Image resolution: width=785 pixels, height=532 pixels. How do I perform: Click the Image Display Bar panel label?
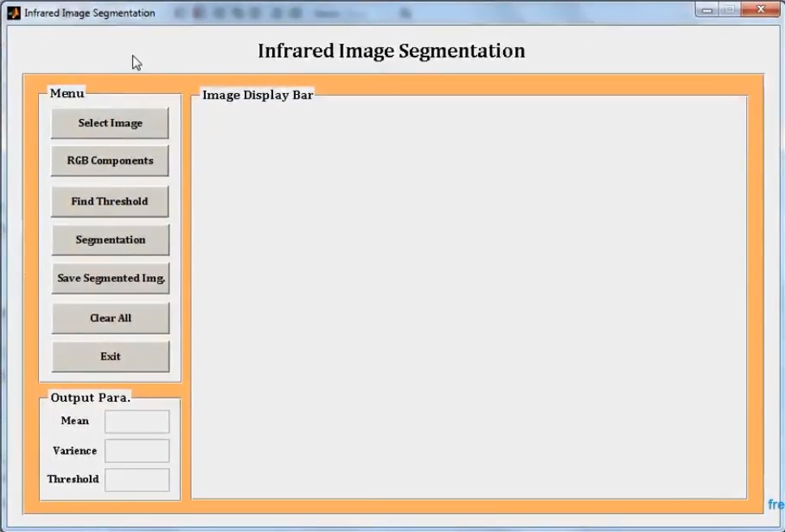(257, 95)
